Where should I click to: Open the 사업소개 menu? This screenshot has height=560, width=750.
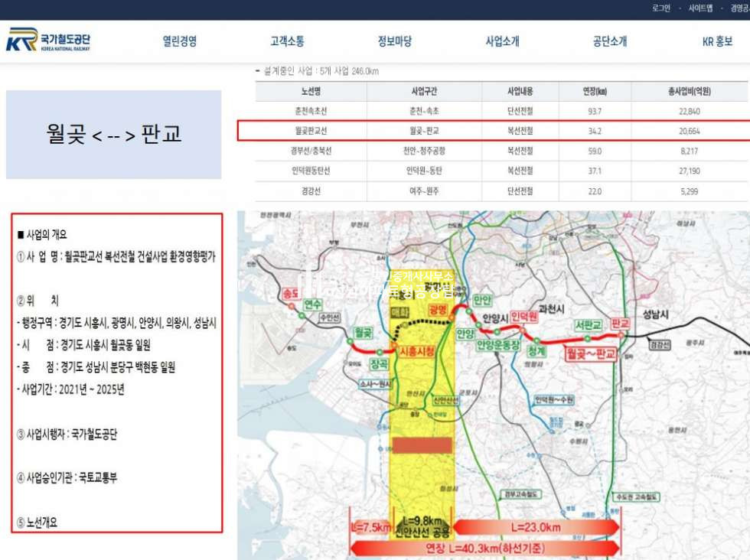[502, 41]
